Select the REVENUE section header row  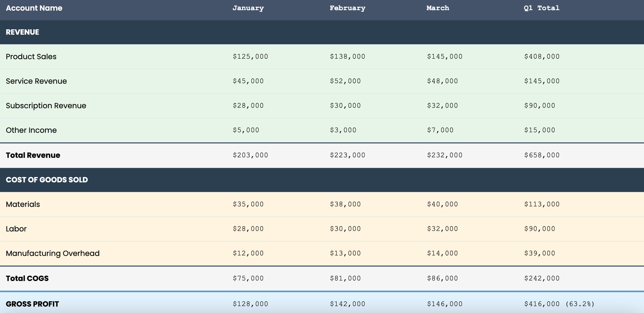click(x=322, y=32)
